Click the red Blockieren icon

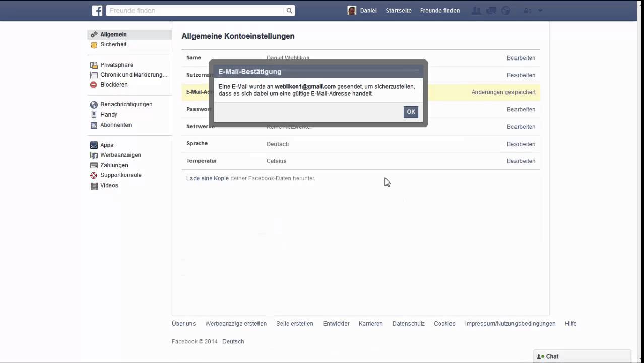tap(94, 85)
